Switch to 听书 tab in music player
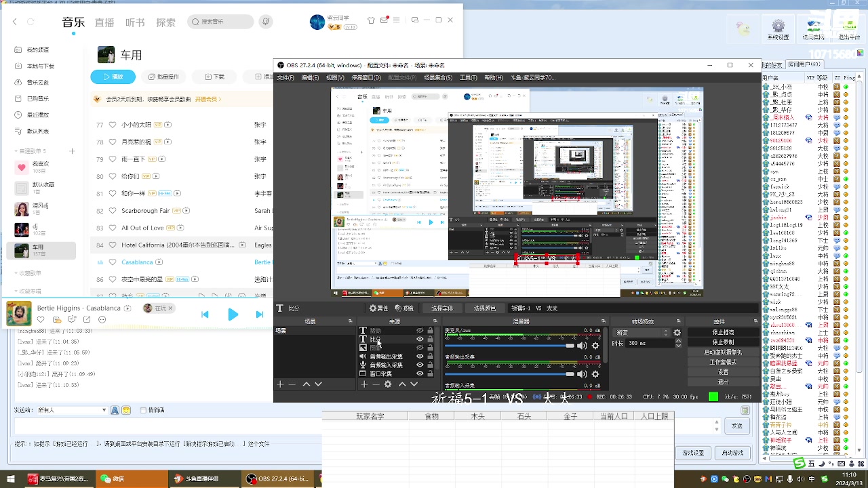 click(135, 22)
